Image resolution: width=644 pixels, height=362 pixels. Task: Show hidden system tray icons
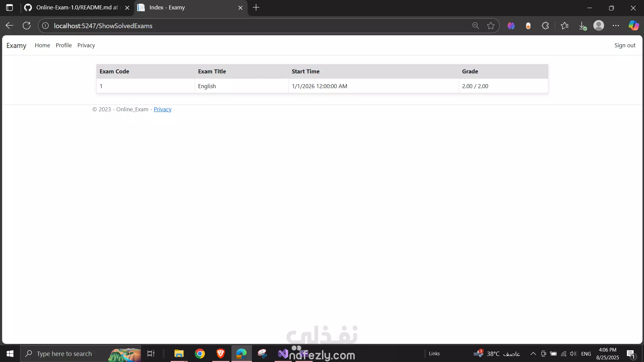533,354
